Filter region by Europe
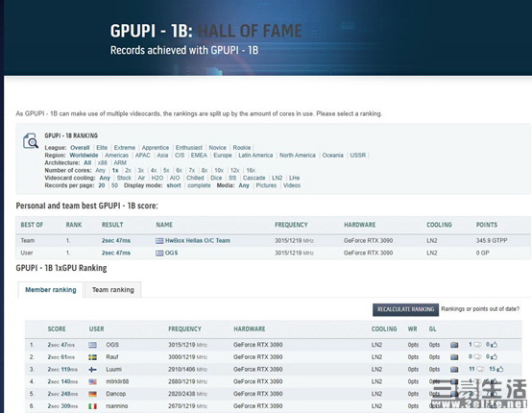This screenshot has height=413, width=532. (223, 155)
